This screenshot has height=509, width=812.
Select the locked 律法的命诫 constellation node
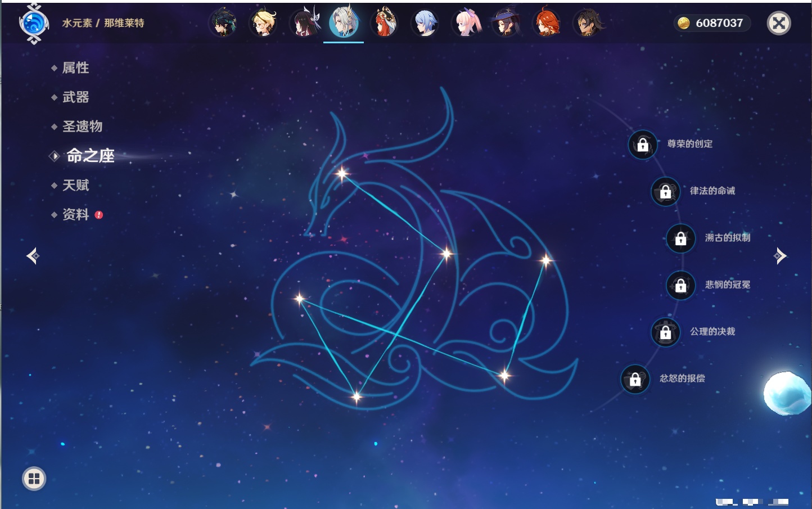[x=666, y=192]
